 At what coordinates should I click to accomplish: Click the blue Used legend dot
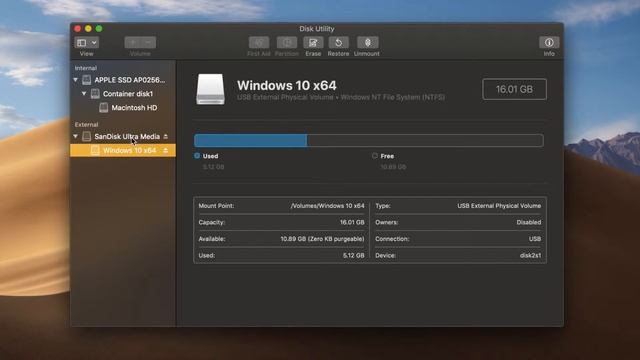[x=197, y=156]
